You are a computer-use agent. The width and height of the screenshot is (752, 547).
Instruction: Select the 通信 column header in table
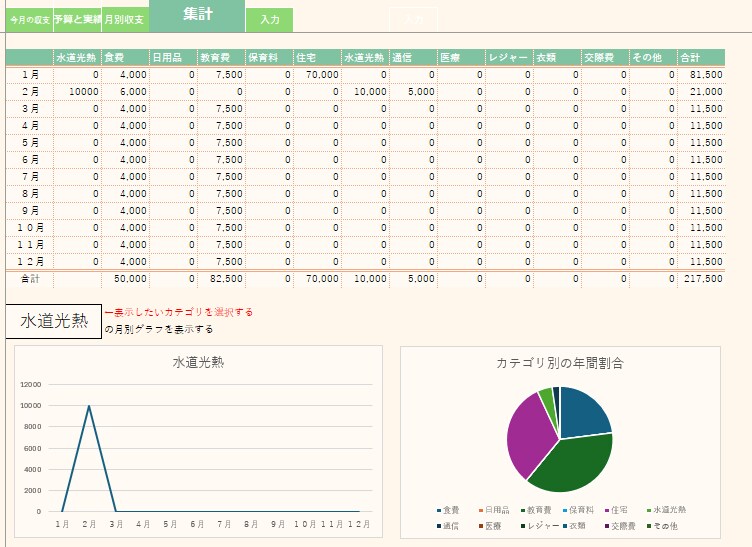pyautogui.click(x=413, y=58)
